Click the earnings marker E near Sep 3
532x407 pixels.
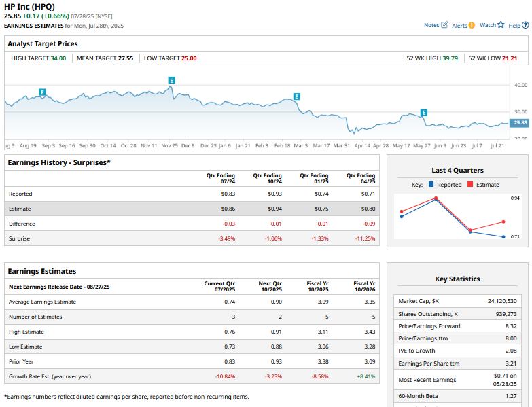point(42,92)
